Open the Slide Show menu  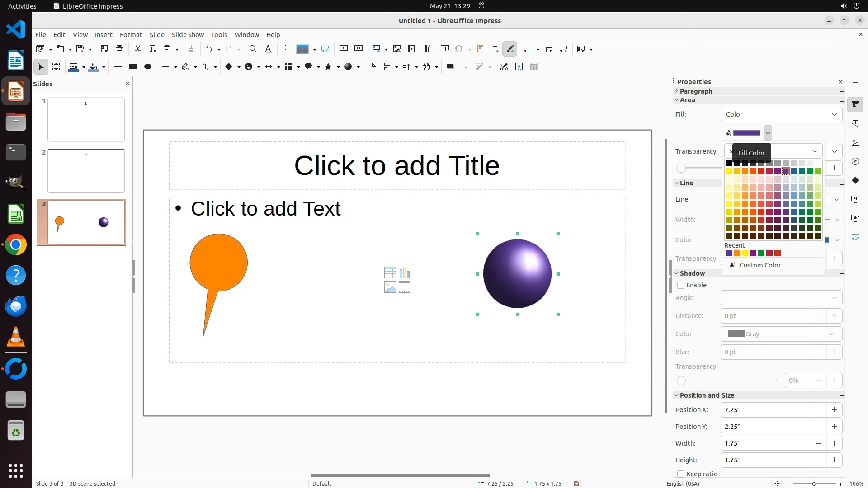pos(188,35)
